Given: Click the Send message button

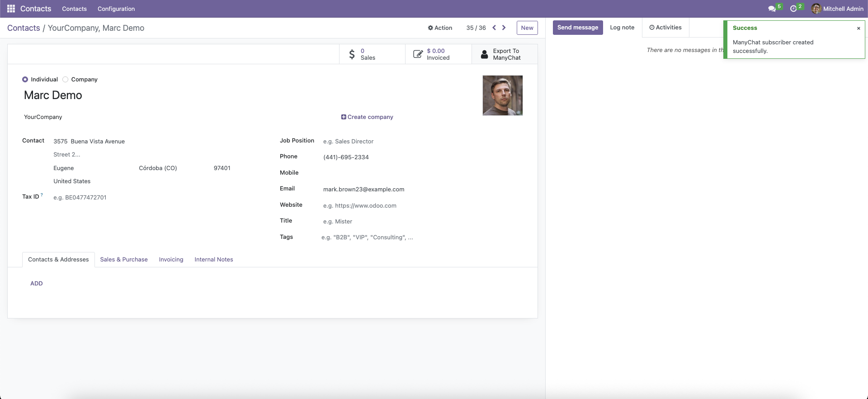Looking at the screenshot, I should coord(578,28).
